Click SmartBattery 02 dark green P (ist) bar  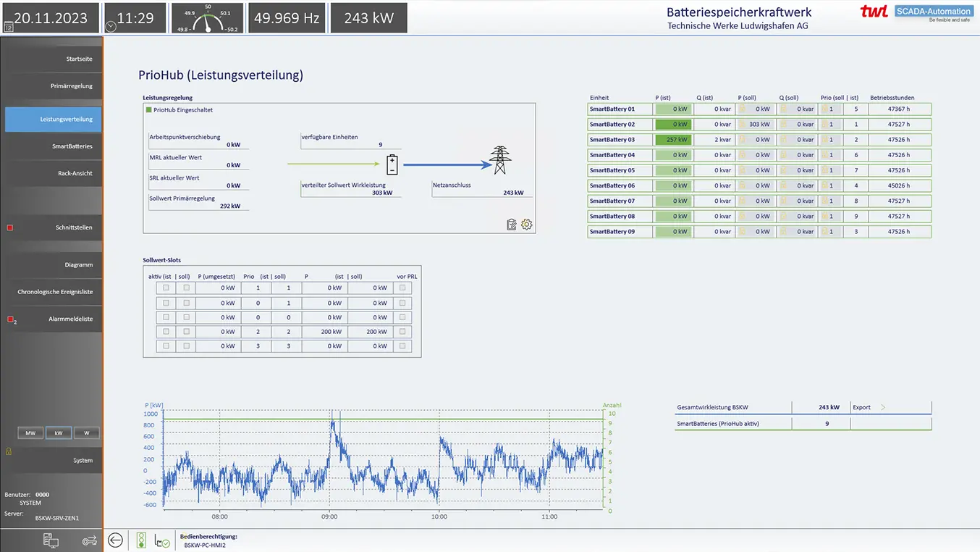tap(673, 125)
